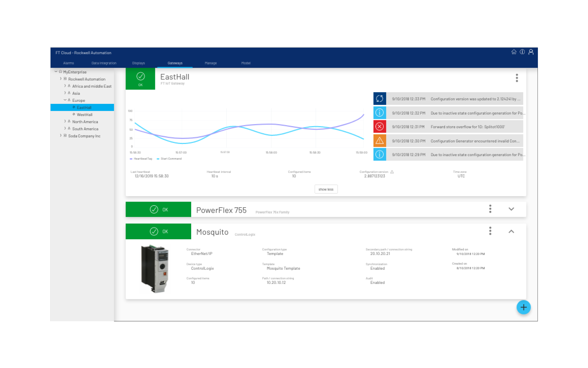Screen dimensions: 588x368
Task: Click the orange warning event icon
Action: 379,141
